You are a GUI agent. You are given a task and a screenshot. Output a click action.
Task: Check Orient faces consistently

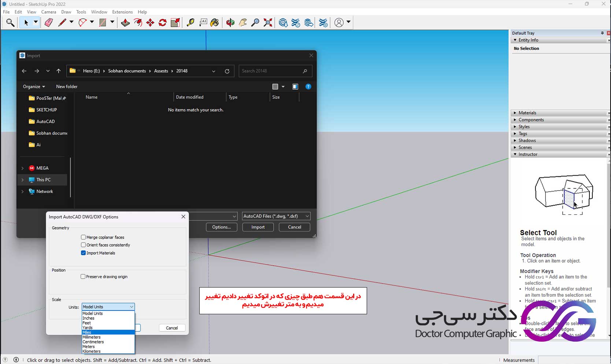tap(83, 245)
